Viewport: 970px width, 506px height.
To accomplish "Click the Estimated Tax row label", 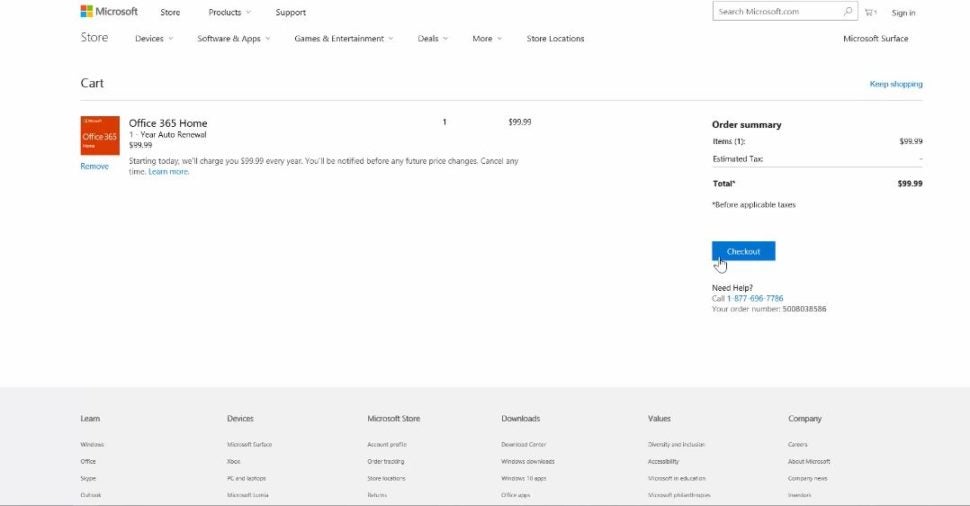I will (737, 159).
